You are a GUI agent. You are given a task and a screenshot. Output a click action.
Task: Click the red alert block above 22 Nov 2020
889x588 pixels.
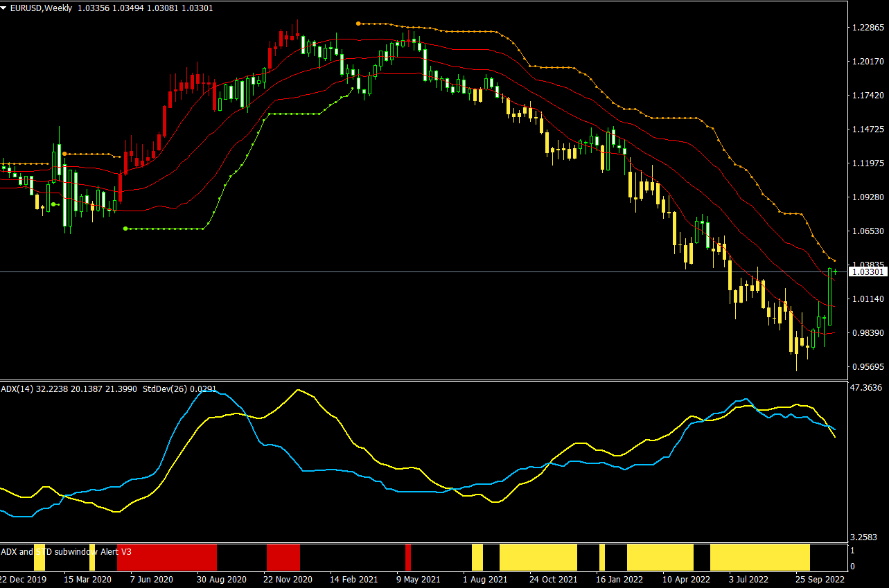click(283, 558)
